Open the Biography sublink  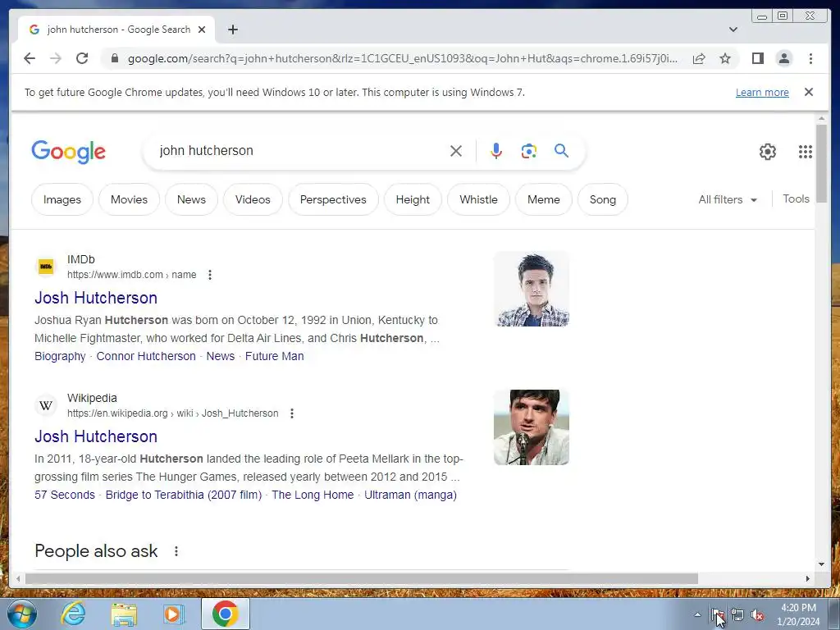point(60,356)
